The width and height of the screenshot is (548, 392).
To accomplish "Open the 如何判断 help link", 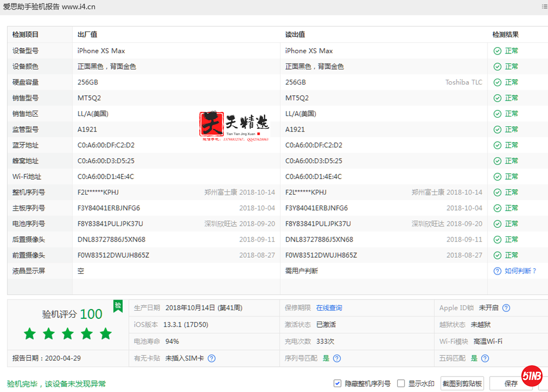I will pos(520,271).
